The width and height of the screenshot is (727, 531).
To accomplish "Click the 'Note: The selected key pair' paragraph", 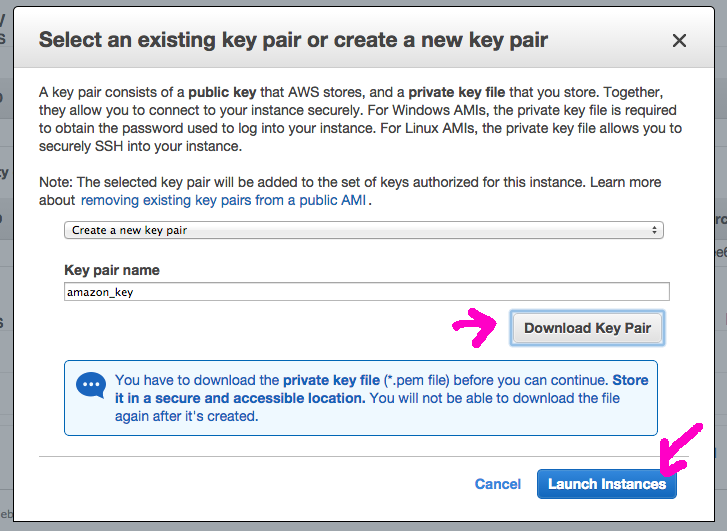I will (350, 191).
